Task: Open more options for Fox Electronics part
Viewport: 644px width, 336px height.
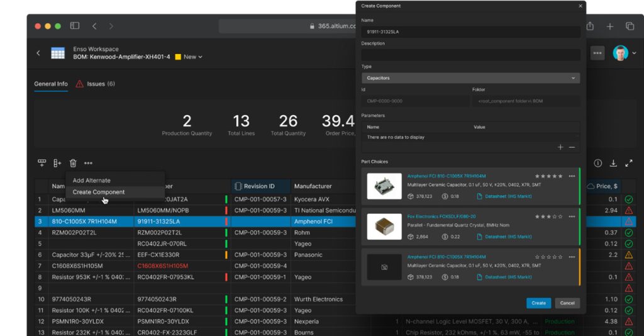Action: [x=572, y=216]
